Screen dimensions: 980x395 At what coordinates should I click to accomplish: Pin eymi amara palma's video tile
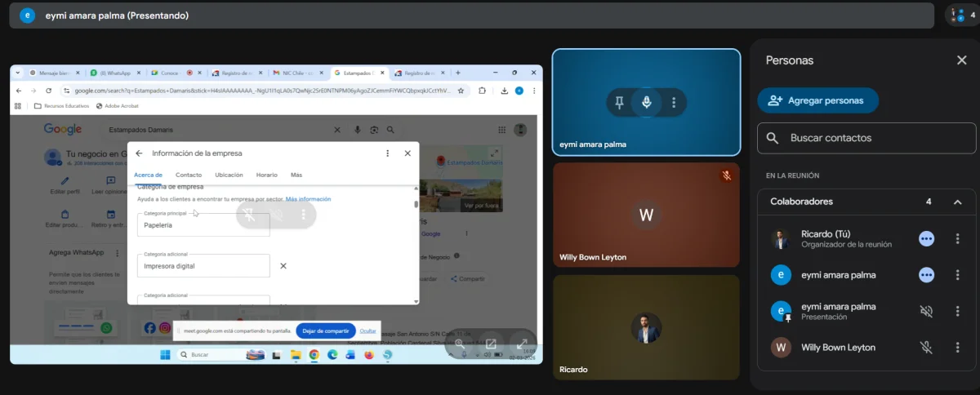point(619,102)
